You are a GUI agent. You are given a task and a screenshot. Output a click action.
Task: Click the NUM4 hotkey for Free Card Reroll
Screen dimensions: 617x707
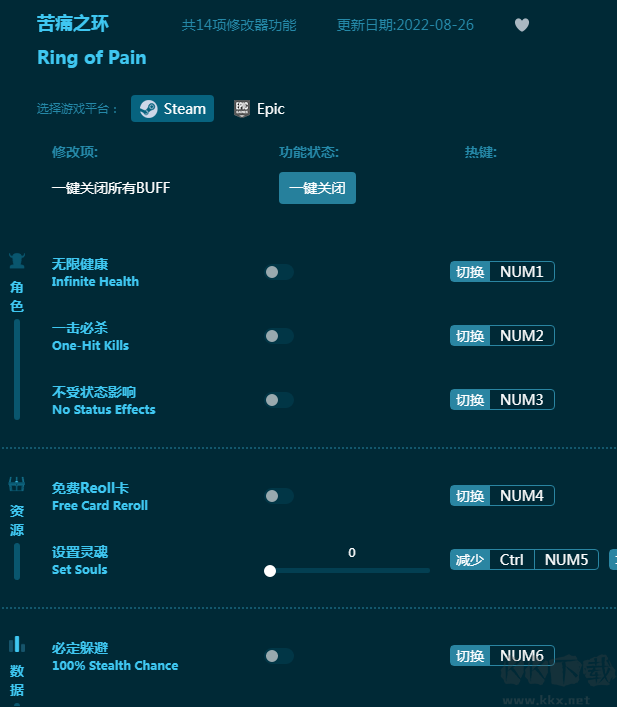[521, 496]
